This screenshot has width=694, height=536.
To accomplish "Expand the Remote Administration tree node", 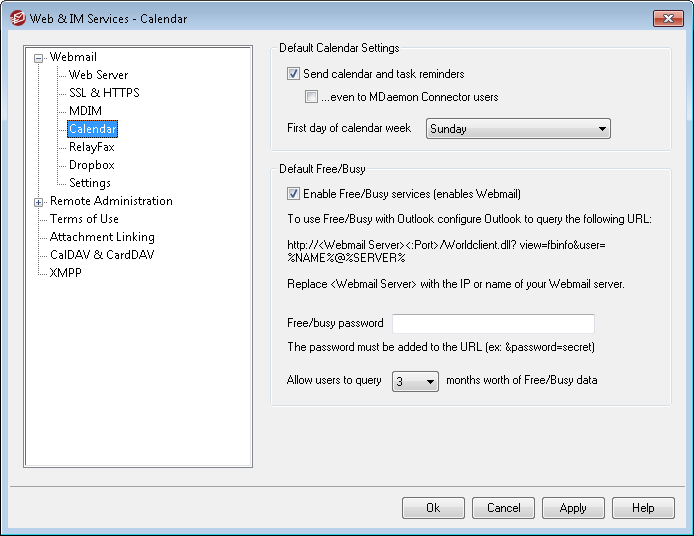I will coord(39,202).
